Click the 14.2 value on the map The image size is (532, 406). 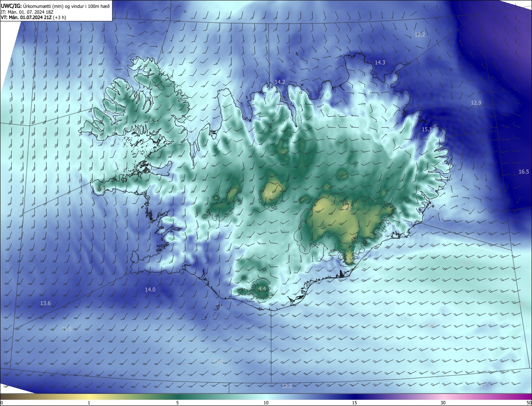pyautogui.click(x=280, y=82)
